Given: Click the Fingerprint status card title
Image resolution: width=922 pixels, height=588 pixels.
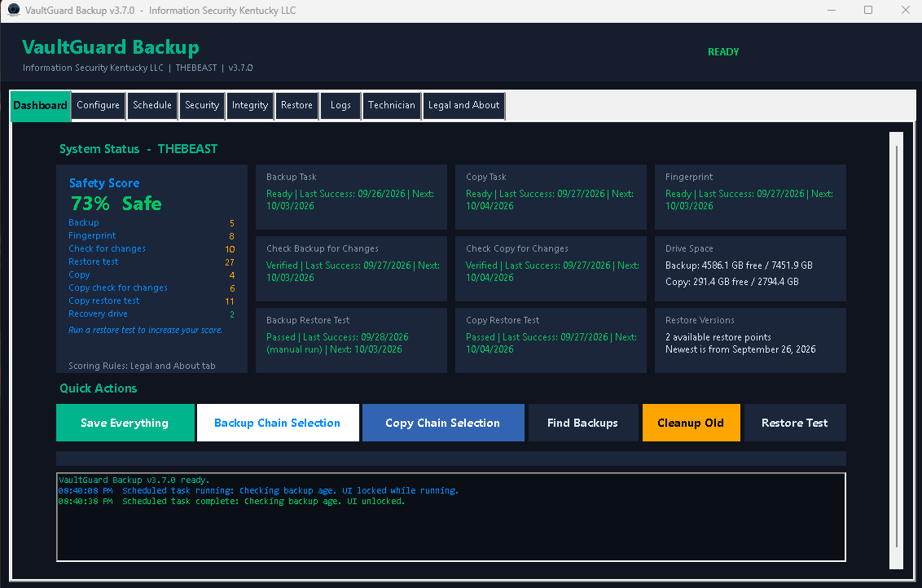Looking at the screenshot, I should coord(689,177).
